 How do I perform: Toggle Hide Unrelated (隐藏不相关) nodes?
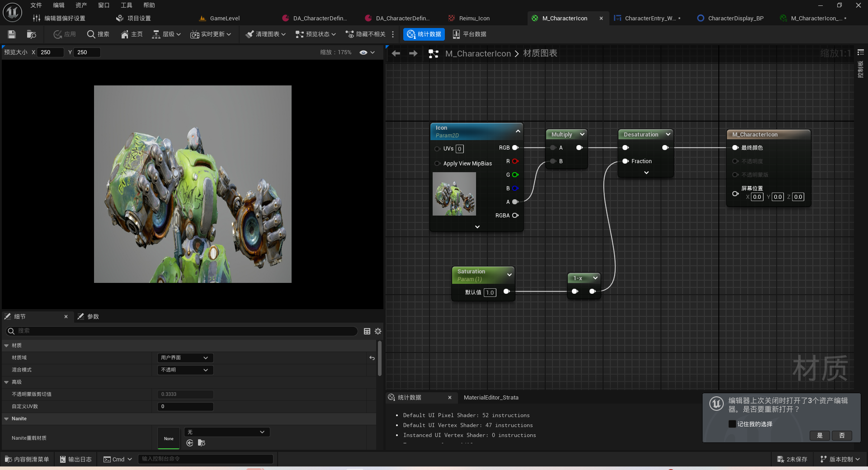point(365,34)
